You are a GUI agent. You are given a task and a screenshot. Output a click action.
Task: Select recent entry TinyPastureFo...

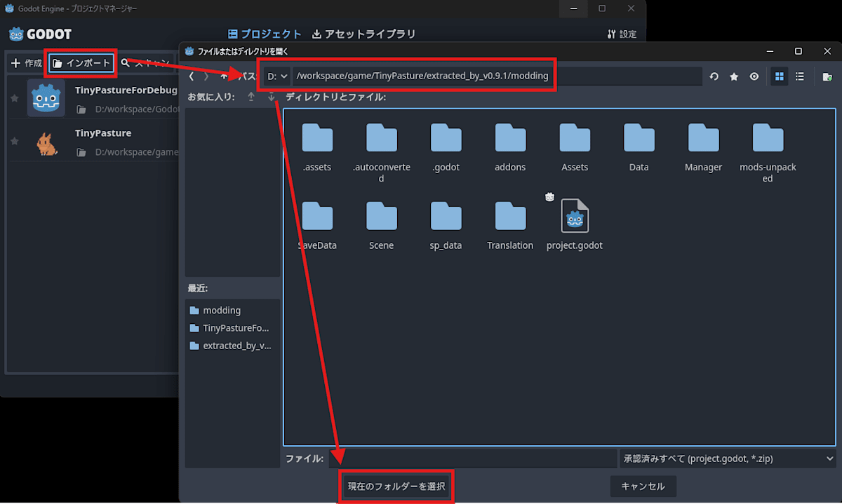click(x=232, y=328)
